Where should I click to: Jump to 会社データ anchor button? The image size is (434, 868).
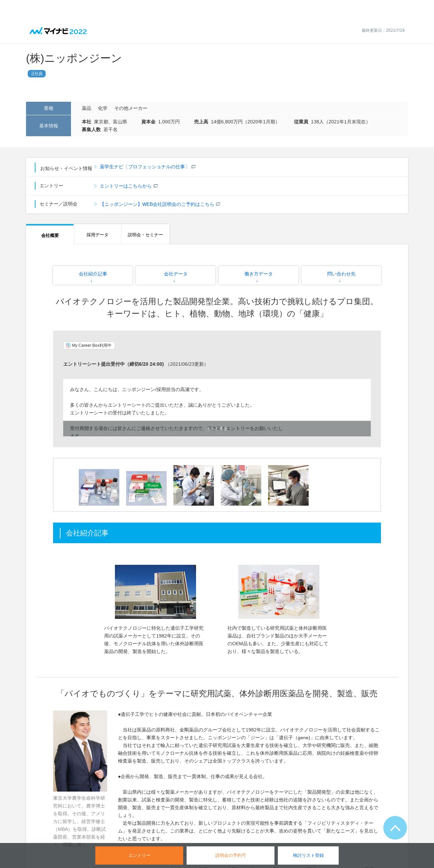[x=175, y=275]
